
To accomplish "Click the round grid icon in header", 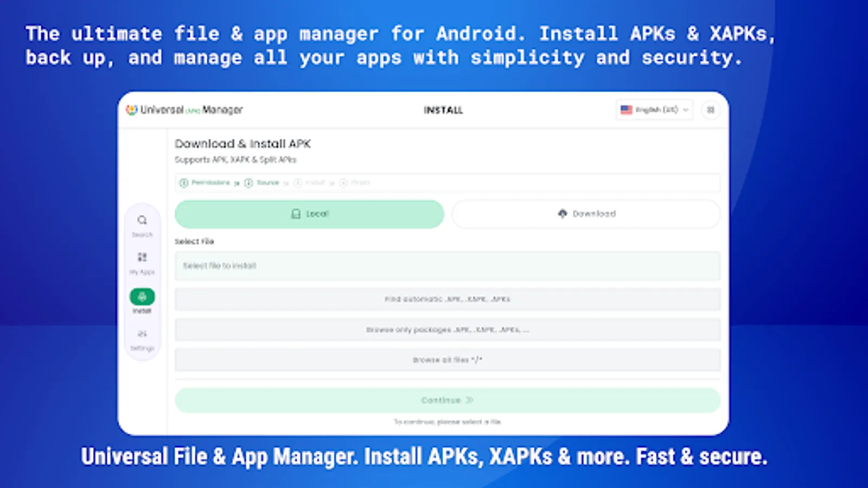I will point(711,110).
